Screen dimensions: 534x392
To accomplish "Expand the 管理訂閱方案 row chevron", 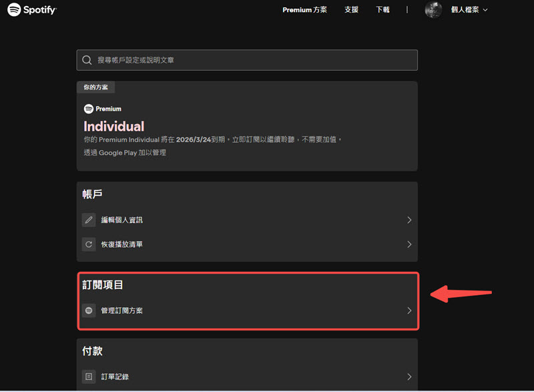I will [x=409, y=310].
